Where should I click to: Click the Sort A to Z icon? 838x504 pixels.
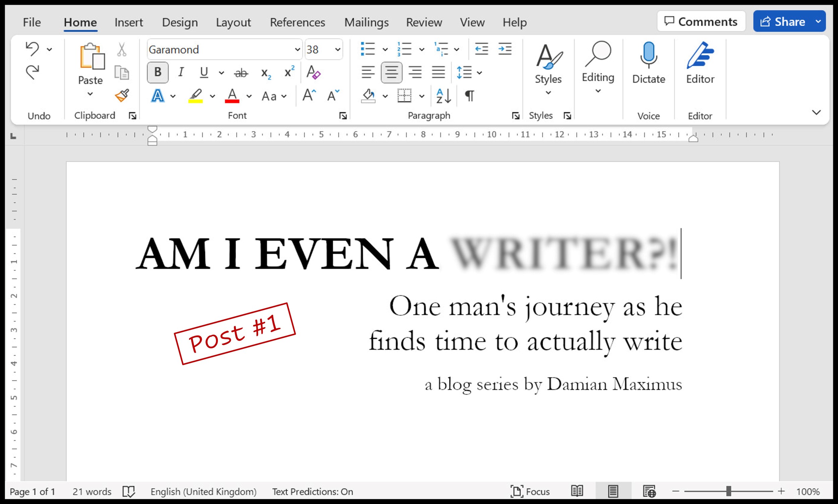pyautogui.click(x=443, y=96)
